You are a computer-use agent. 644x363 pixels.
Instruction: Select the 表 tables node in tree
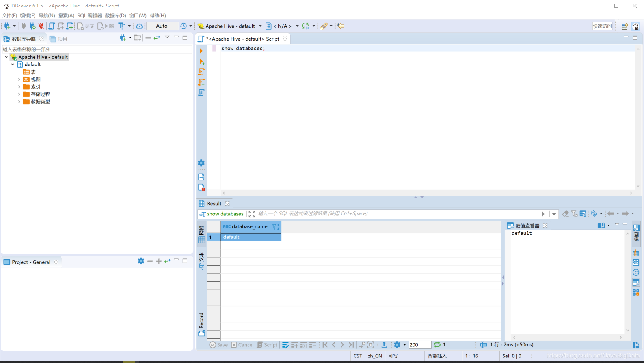[30, 72]
